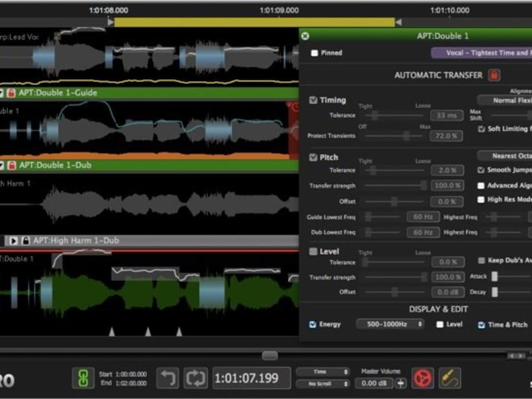Toggle the loop playback icon

[x=195, y=378]
